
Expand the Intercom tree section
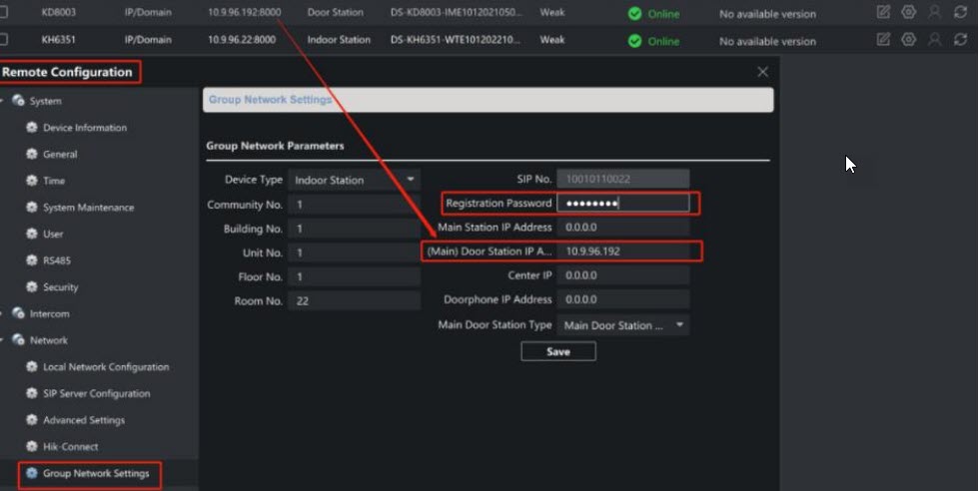tap(4, 313)
